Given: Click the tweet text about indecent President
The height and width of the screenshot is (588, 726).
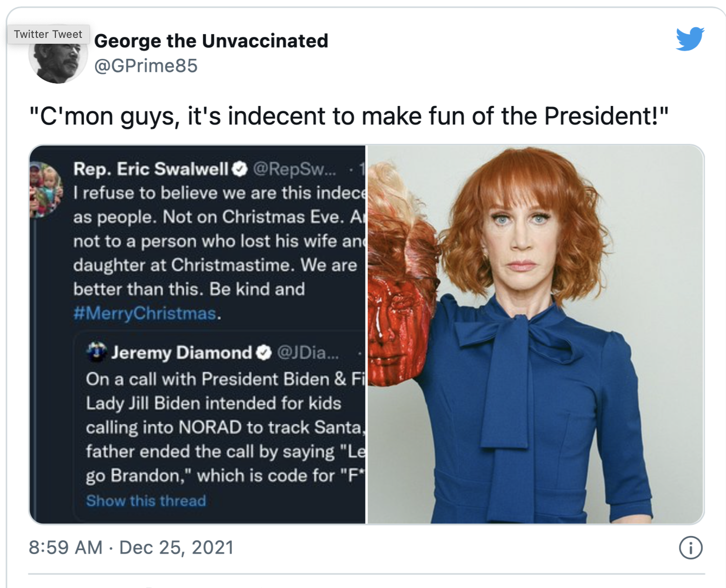Looking at the screenshot, I should coord(349,116).
